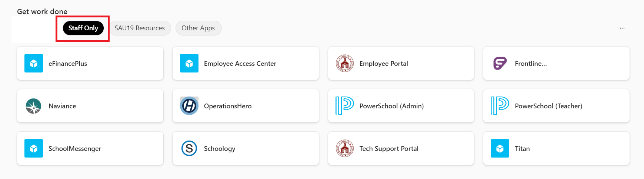
Task: Open the Schoology link text
Action: [x=220, y=148]
